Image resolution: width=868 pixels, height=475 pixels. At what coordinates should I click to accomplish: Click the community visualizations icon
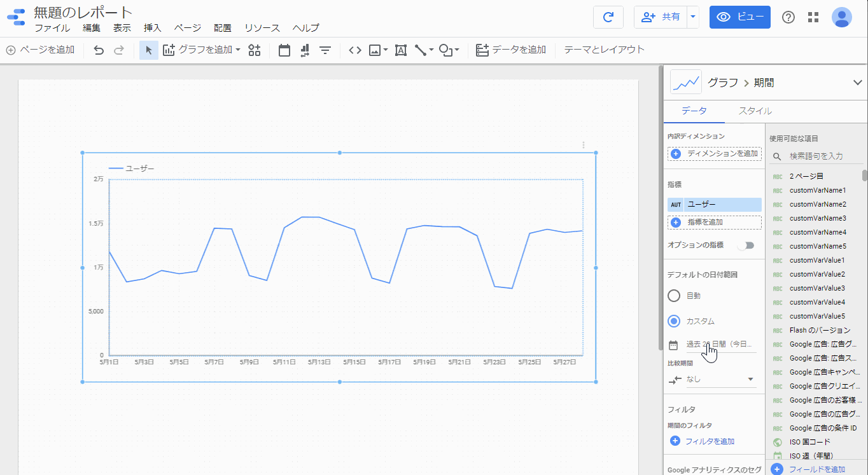255,50
